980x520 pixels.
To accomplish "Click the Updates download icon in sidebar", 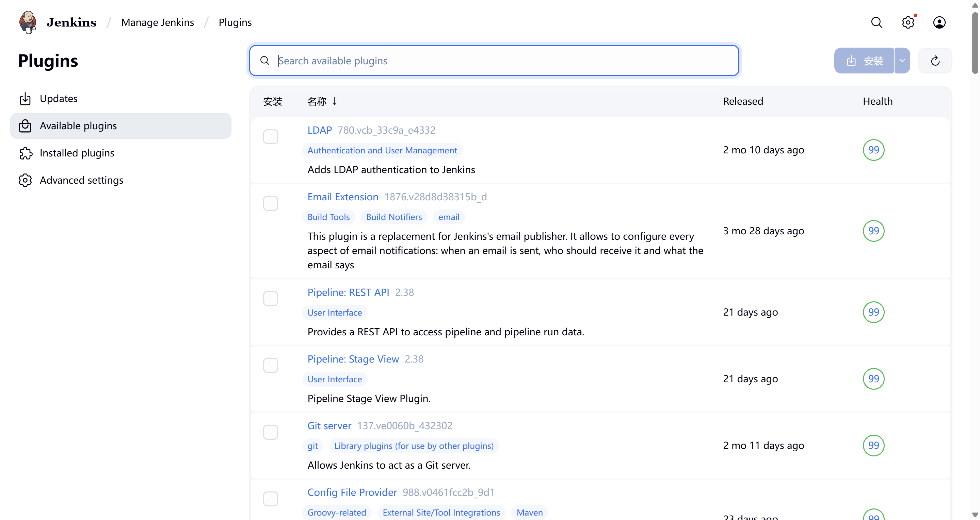I will [25, 99].
